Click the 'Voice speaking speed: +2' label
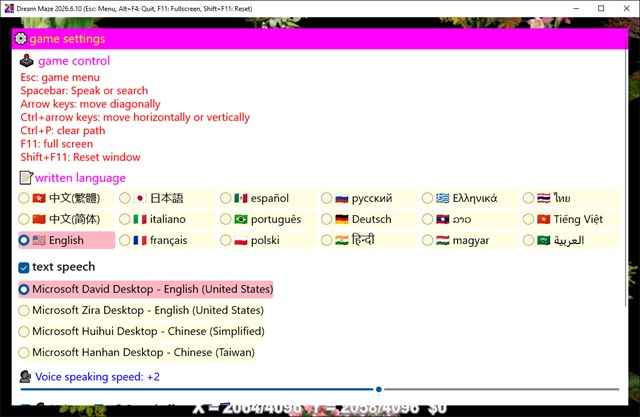The width and height of the screenshot is (640, 417). click(97, 377)
